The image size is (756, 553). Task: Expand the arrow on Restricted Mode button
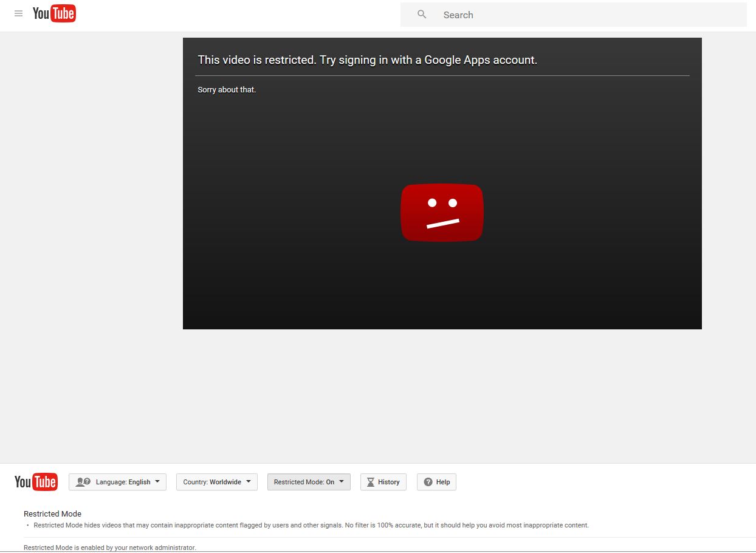click(342, 481)
